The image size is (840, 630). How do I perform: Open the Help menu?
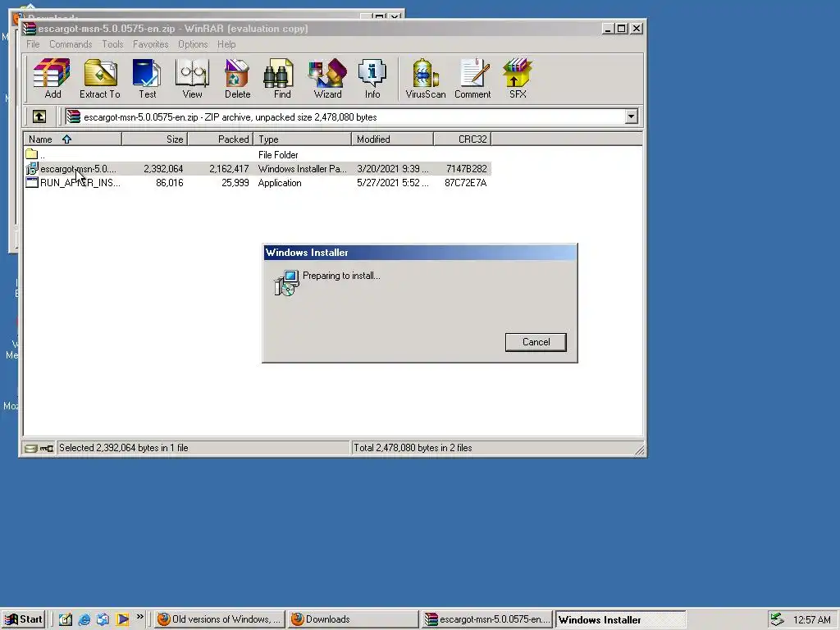pos(226,44)
